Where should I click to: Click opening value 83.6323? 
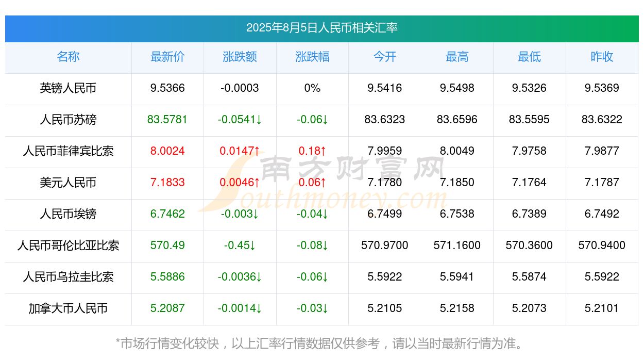coord(385,120)
